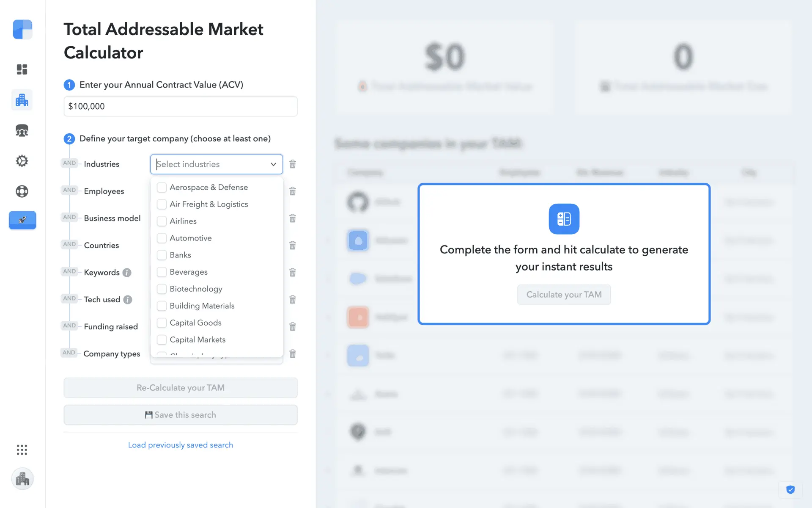
Task: Open Load previously saved search link
Action: pyautogui.click(x=181, y=445)
